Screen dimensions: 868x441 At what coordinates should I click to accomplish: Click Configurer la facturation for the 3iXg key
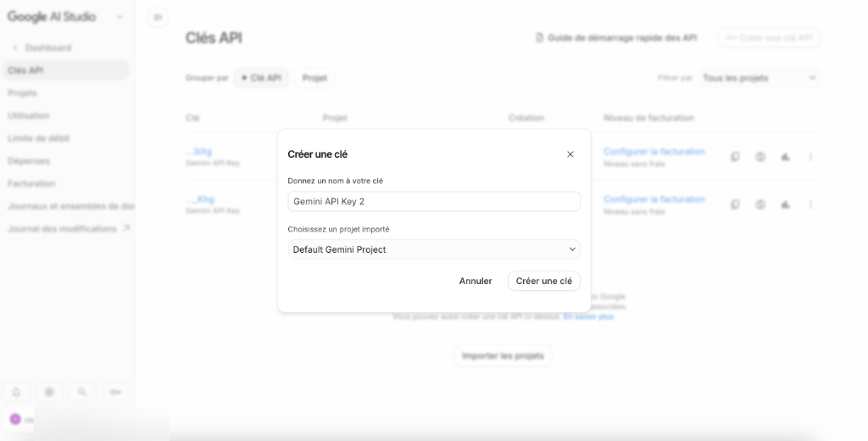(654, 152)
